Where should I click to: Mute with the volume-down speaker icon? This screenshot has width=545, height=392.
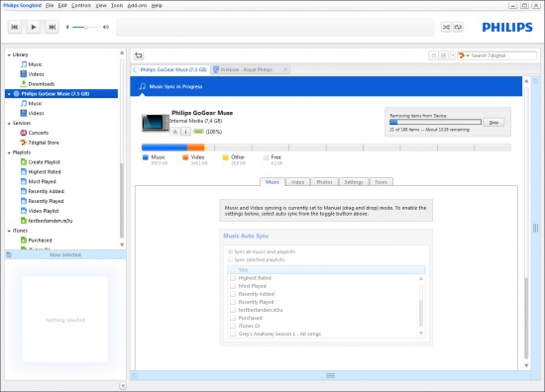(x=67, y=27)
